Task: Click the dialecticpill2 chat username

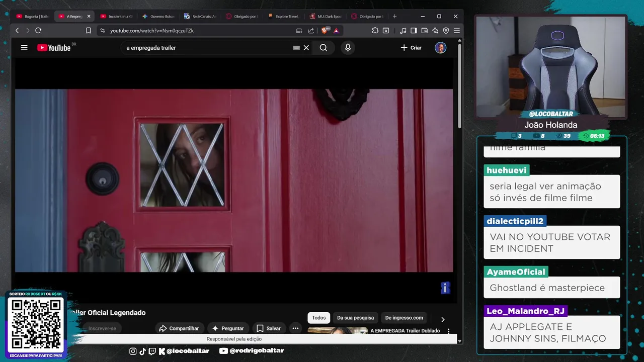Action: [515, 221]
